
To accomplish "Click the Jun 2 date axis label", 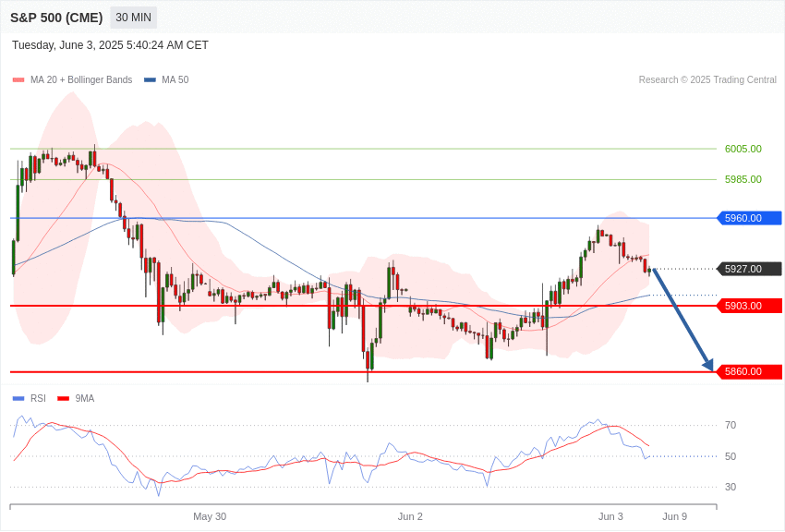I will (410, 516).
